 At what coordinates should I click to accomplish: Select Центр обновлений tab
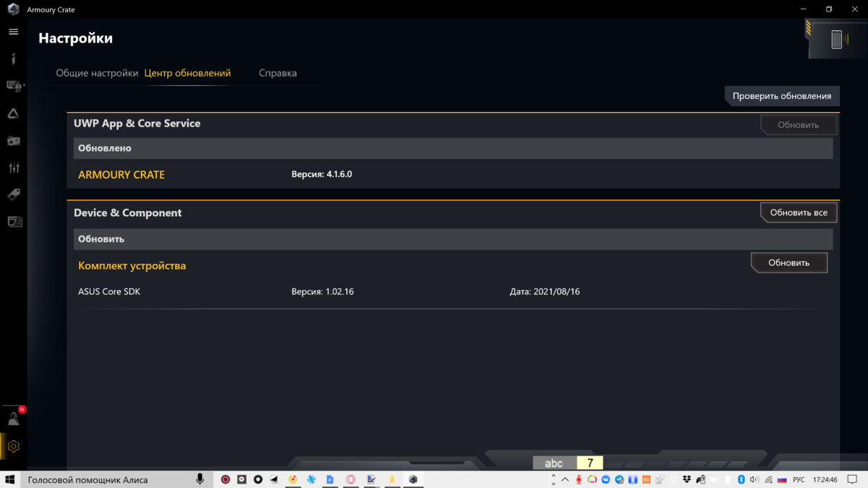pyautogui.click(x=187, y=73)
